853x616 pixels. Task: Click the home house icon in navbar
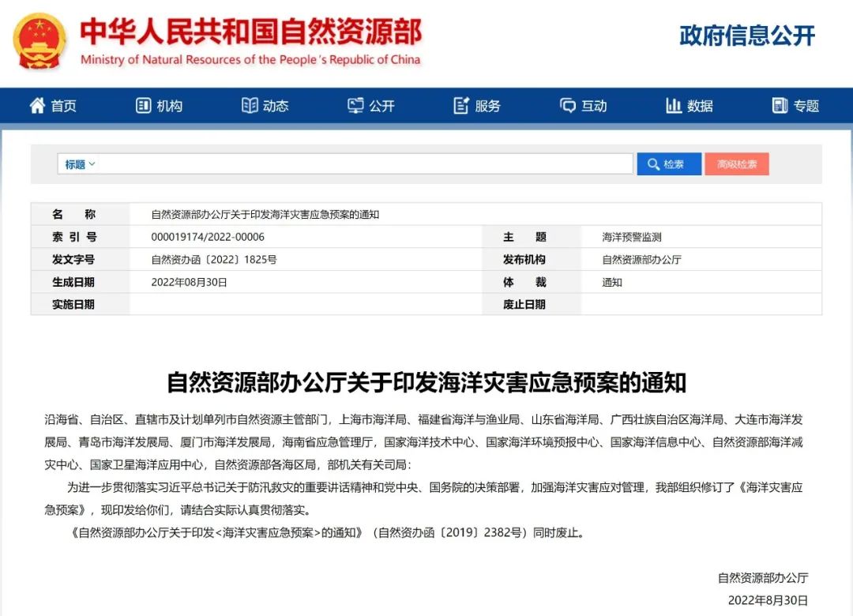point(37,106)
